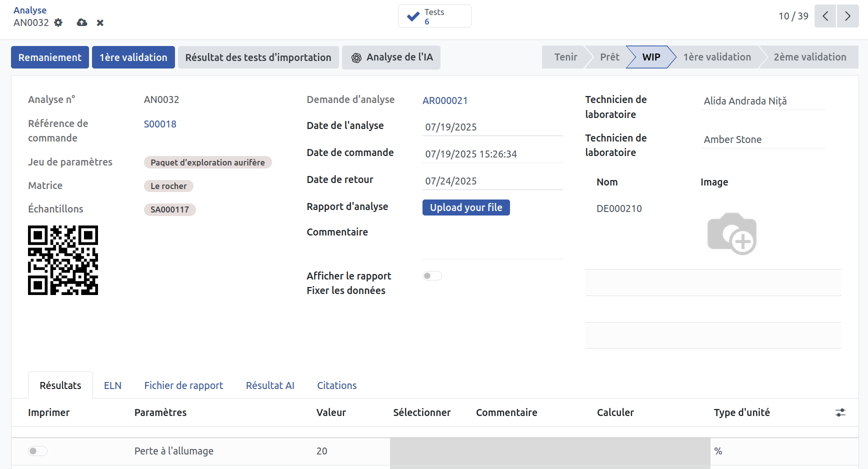Edit Date de commande field
This screenshot has height=469, width=868.
(x=492, y=154)
